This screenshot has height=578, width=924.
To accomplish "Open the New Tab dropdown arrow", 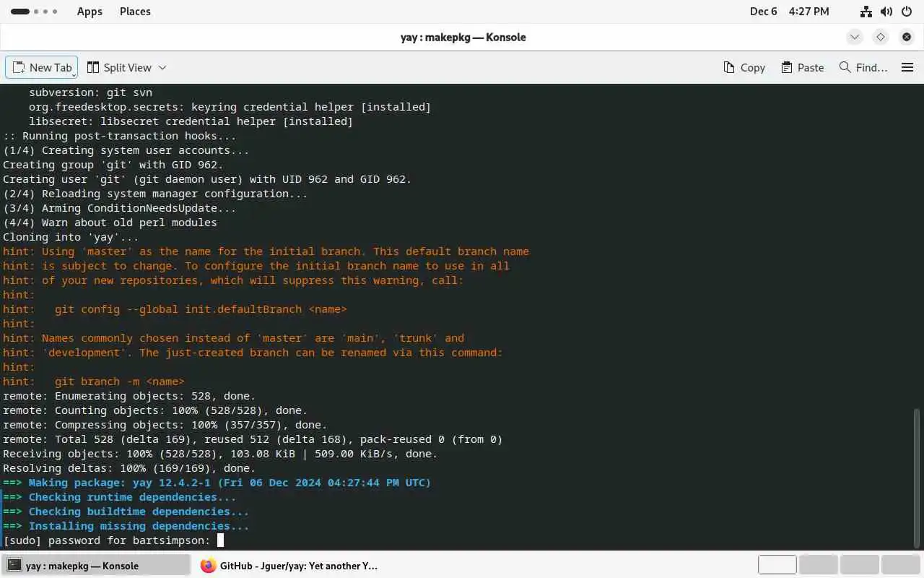I will point(74,74).
